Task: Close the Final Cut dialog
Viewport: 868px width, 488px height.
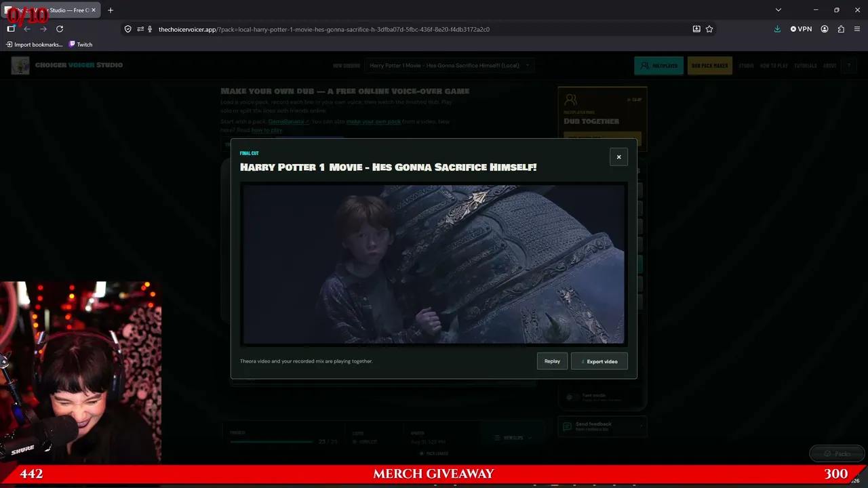Action: pos(618,157)
